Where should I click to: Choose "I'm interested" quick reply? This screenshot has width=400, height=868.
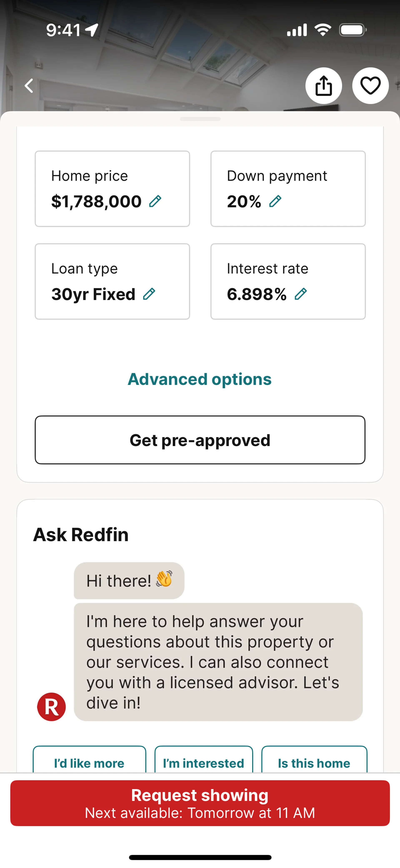point(203,761)
